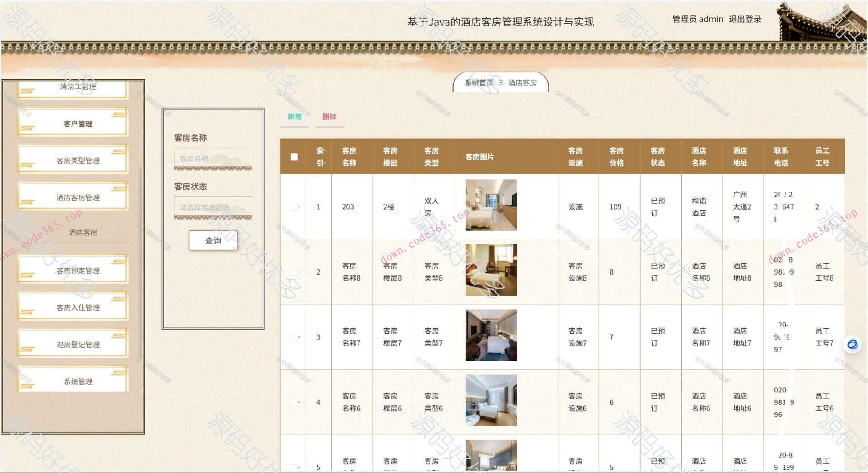The width and height of the screenshot is (868, 473).
Task: Log out via 退出登录
Action: 745,19
